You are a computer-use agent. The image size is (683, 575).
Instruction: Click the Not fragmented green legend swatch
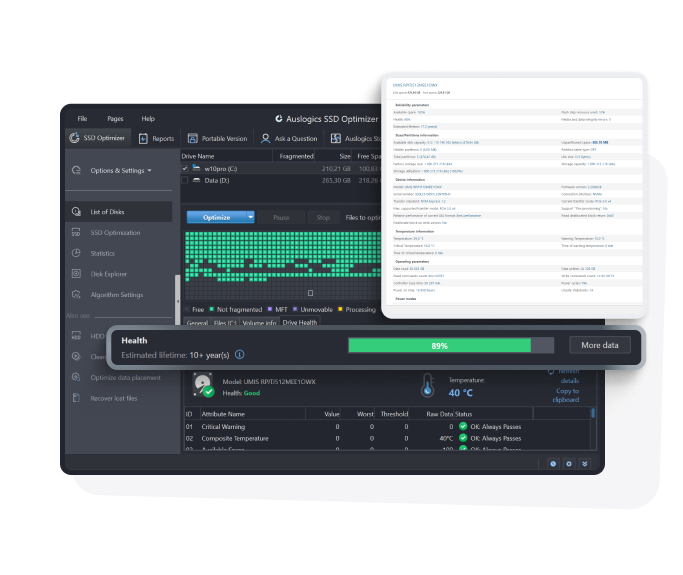212,309
